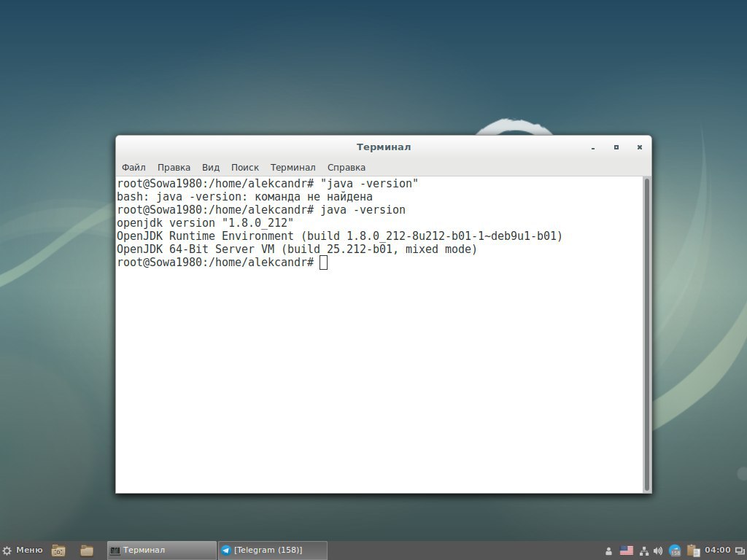
Task: Click the 'openjdk version "1.8.0_212"' line
Action: click(x=205, y=223)
